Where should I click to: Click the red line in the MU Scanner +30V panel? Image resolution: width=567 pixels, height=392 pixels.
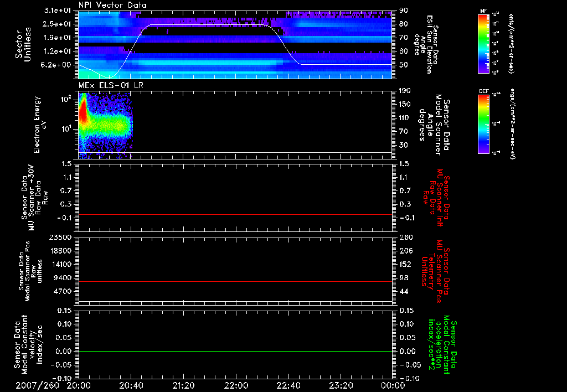coord(235,214)
